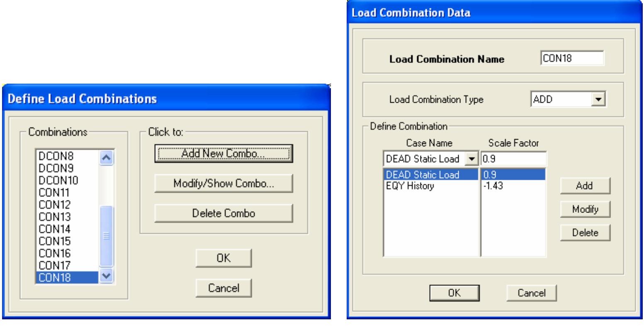This screenshot has width=644, height=333.
Task: Click the Scale Factor input field
Action: [514, 159]
